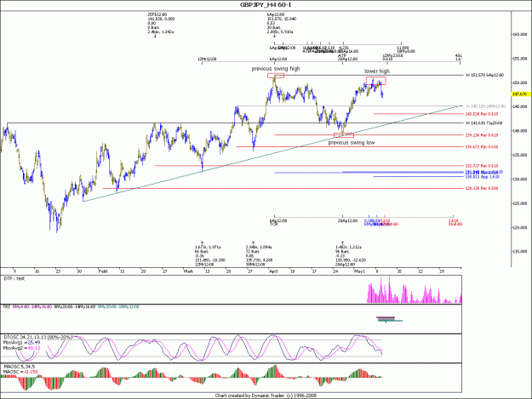Click the 160.000 price axis value
The width and height of the screenshot is (532, 399).
tap(520, 34)
